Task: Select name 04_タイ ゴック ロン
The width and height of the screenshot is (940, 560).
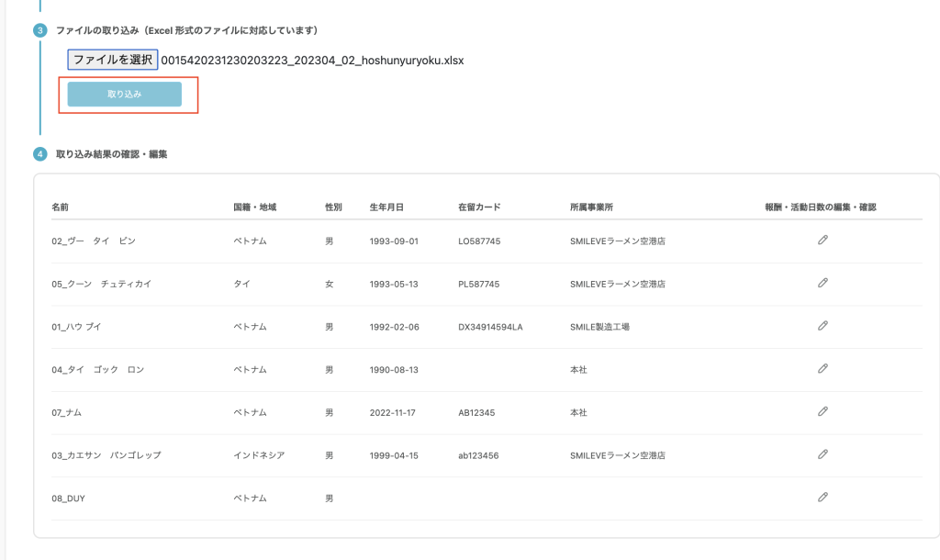Action: click(x=97, y=370)
